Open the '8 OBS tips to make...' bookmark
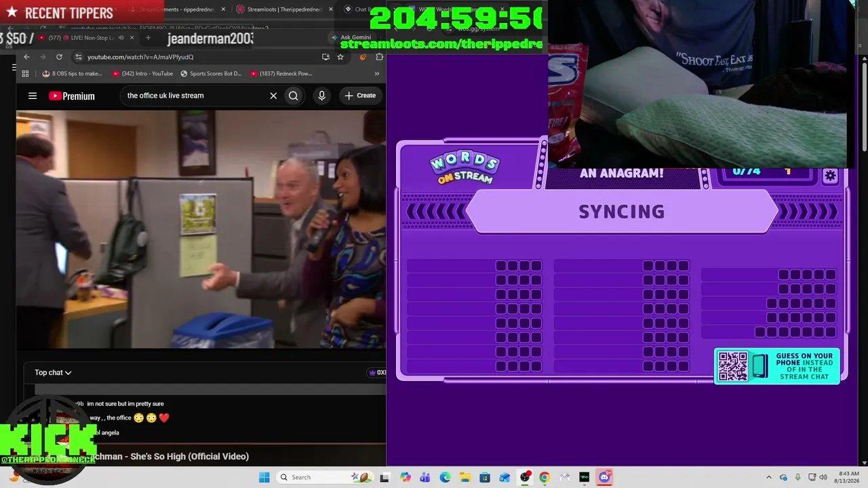This screenshot has height=488, width=868. click(72, 73)
